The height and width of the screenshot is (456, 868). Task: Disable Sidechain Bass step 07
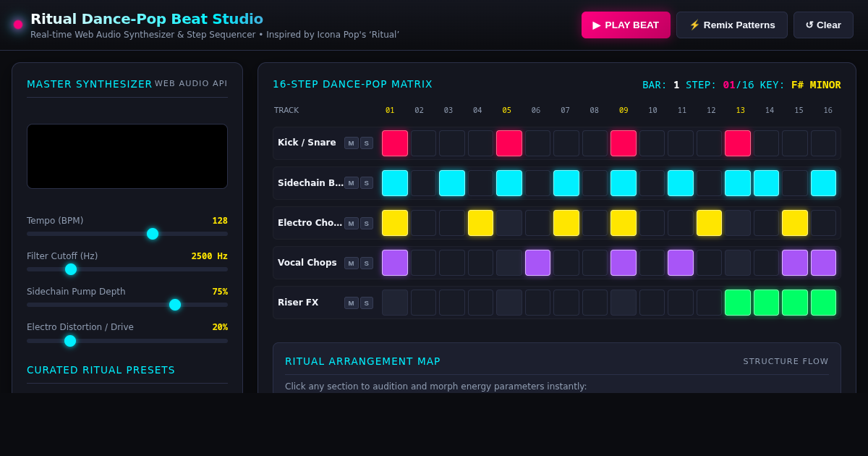[x=566, y=183]
